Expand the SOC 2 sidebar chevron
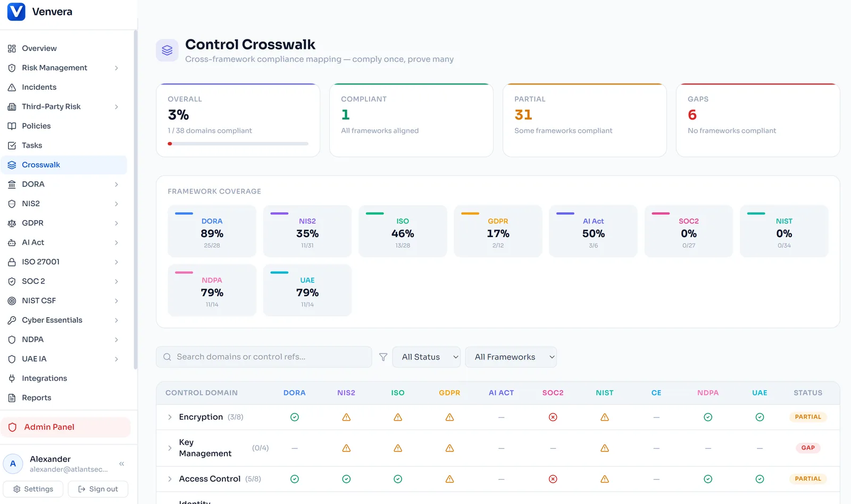Image resolution: width=851 pixels, height=504 pixels. pos(116,281)
